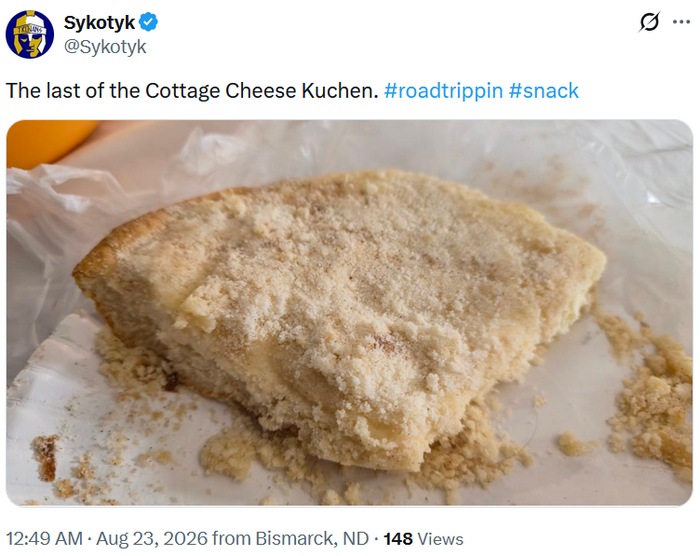
Task: Click the word "Views" label
Action: [440, 539]
